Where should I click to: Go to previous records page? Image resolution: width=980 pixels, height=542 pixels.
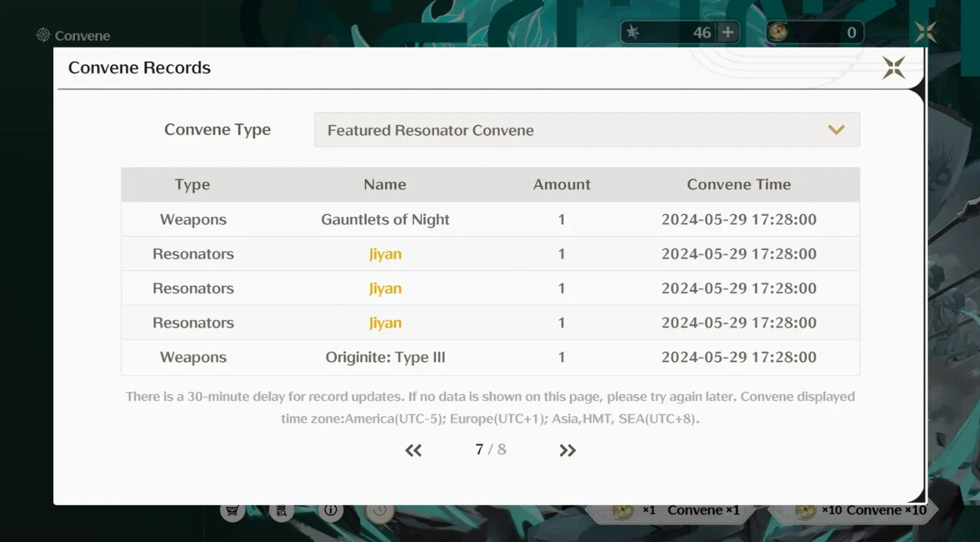(414, 450)
